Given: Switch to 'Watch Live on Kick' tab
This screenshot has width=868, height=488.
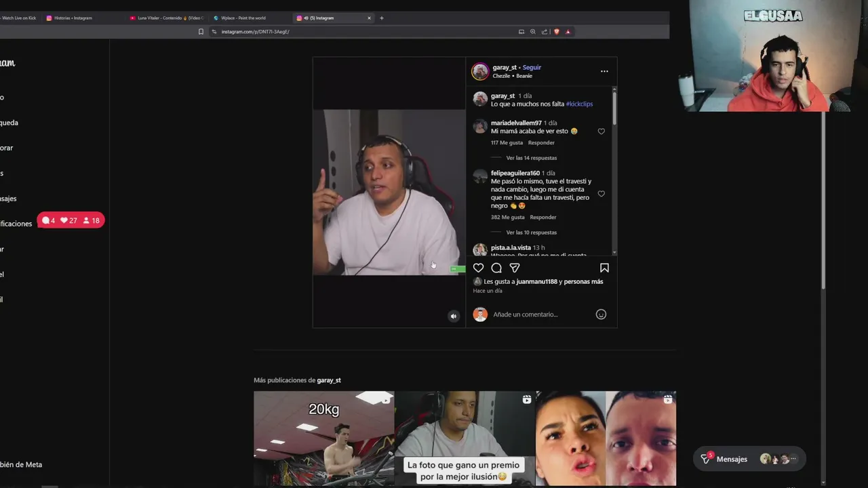Looking at the screenshot, I should pyautogui.click(x=19, y=18).
